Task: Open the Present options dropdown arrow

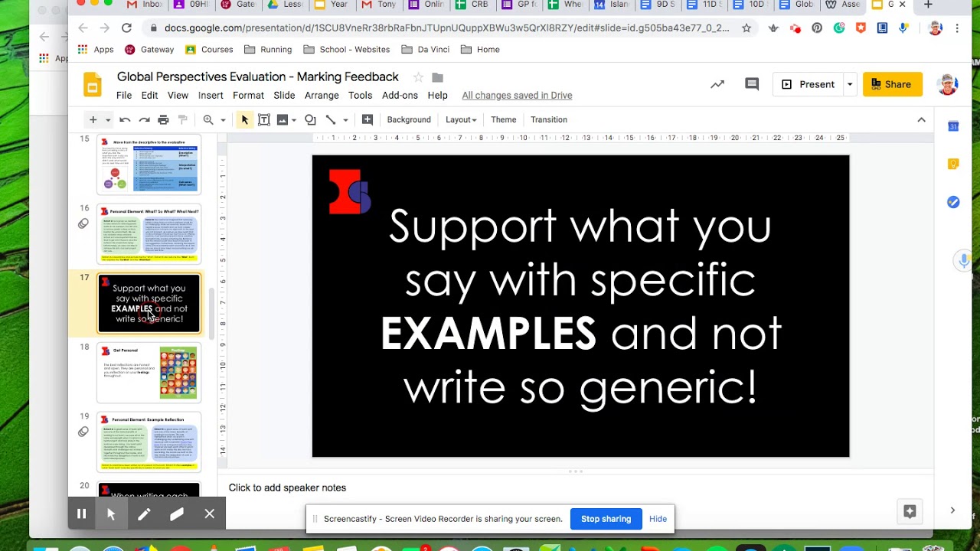Action: pos(850,84)
